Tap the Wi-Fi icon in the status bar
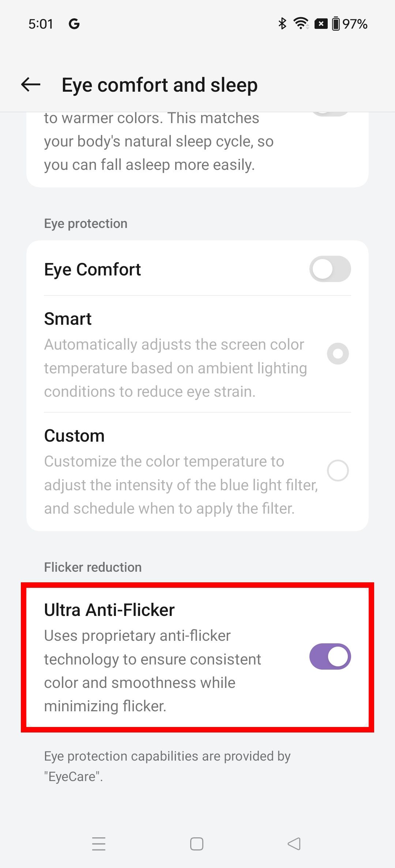 300,23
